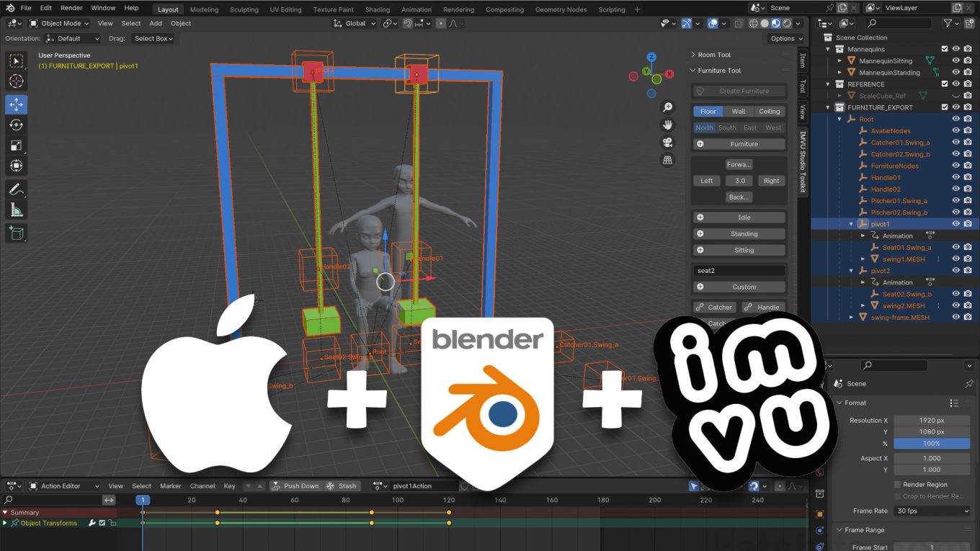Toggle Object Transforms channel mute checkbox
The width and height of the screenshot is (980, 551).
point(102,523)
